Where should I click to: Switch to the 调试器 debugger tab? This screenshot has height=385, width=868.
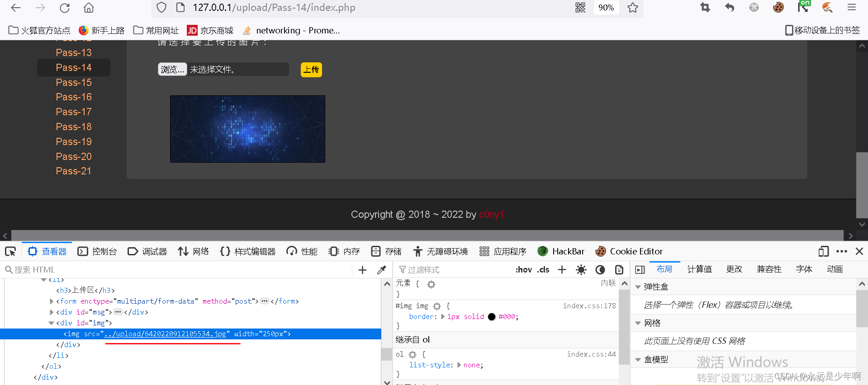pos(147,251)
